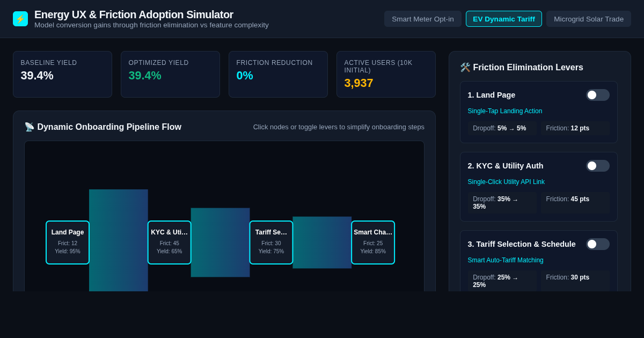
Task: Click the '3. Tariff Selection & Schedule' title
Action: click(x=522, y=244)
